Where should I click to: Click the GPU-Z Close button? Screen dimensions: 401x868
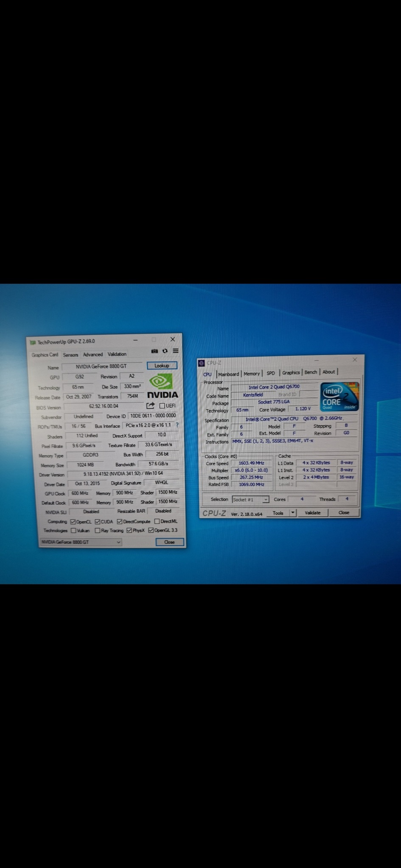[x=169, y=542]
